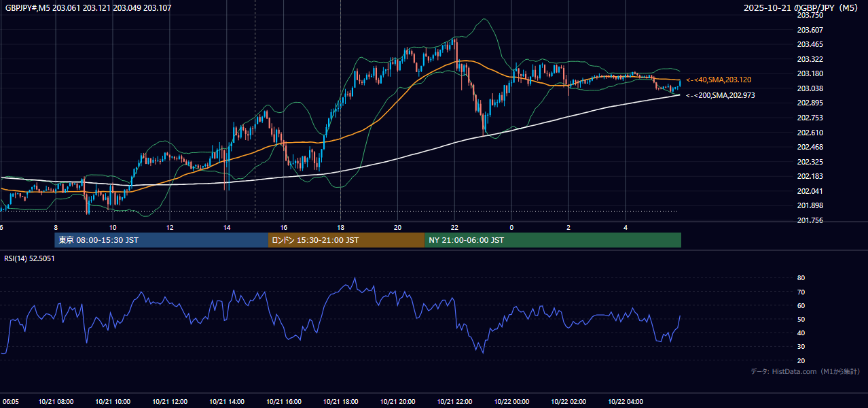Click hour label 0 under the price chart
868x408 pixels.
511,228
